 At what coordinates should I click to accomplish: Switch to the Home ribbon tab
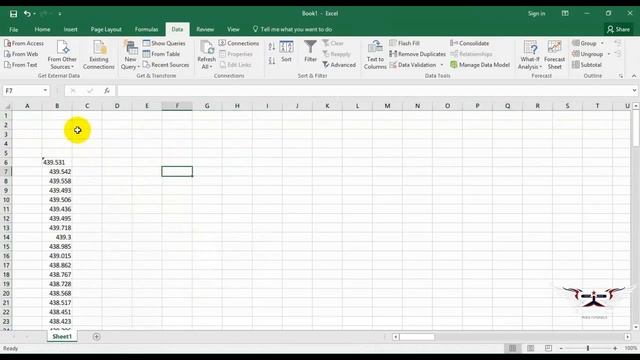[x=42, y=29]
